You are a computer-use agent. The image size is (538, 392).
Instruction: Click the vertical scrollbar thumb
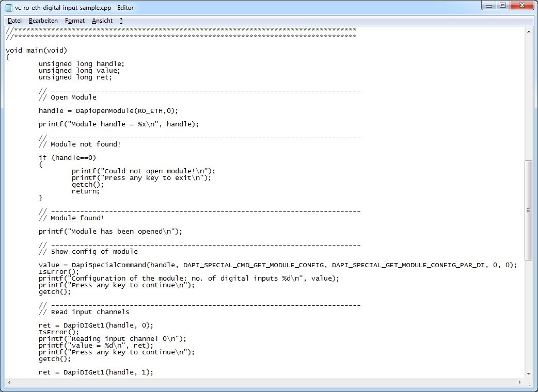[x=529, y=210]
